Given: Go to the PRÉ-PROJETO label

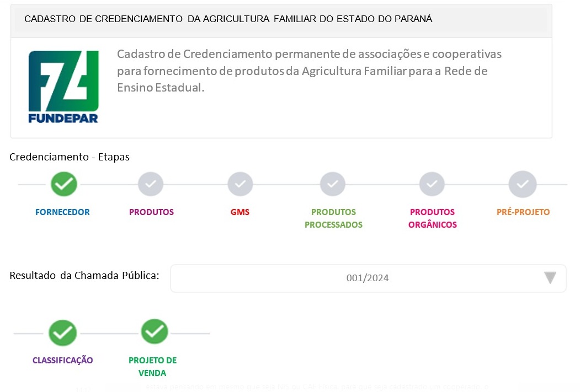Looking at the screenshot, I should (523, 212).
